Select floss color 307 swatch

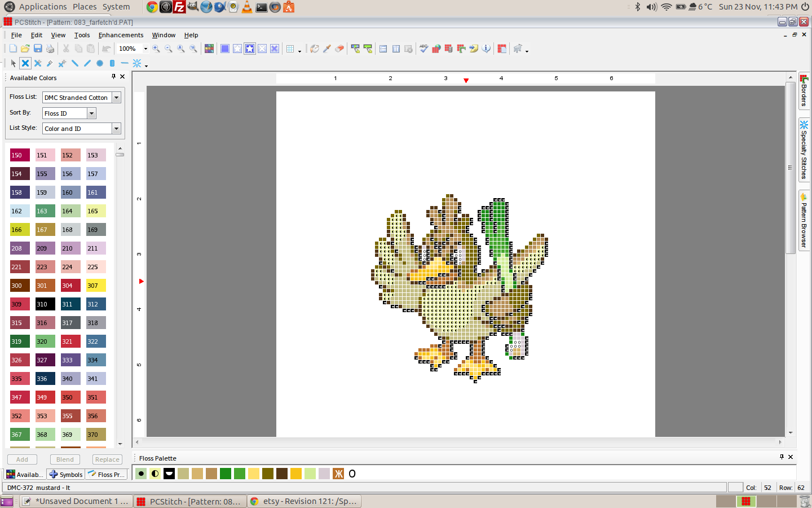click(x=96, y=286)
